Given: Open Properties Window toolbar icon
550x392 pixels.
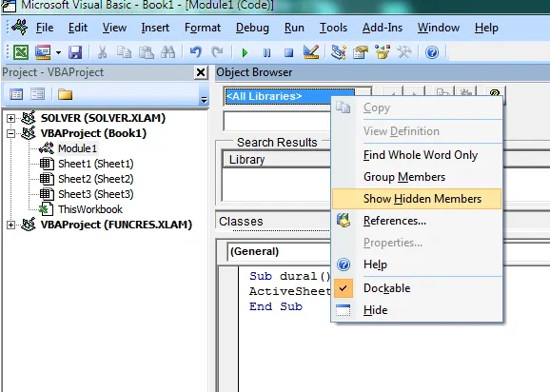Looking at the screenshot, I should [361, 53].
